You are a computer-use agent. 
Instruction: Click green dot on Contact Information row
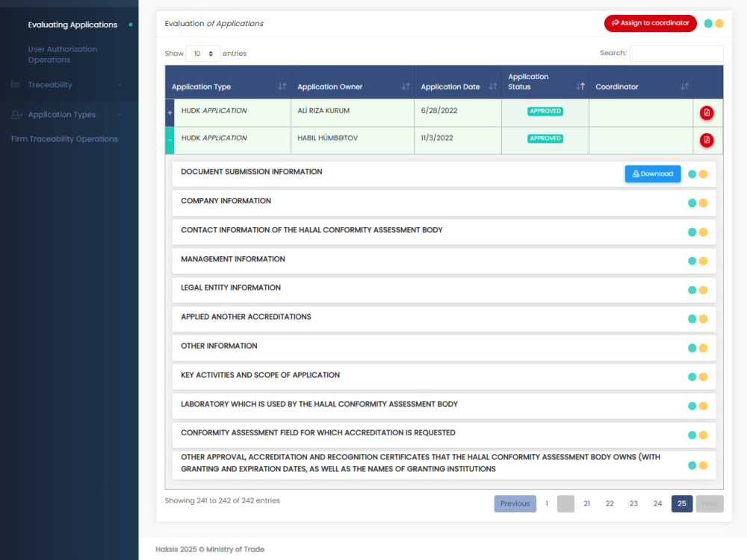point(692,232)
